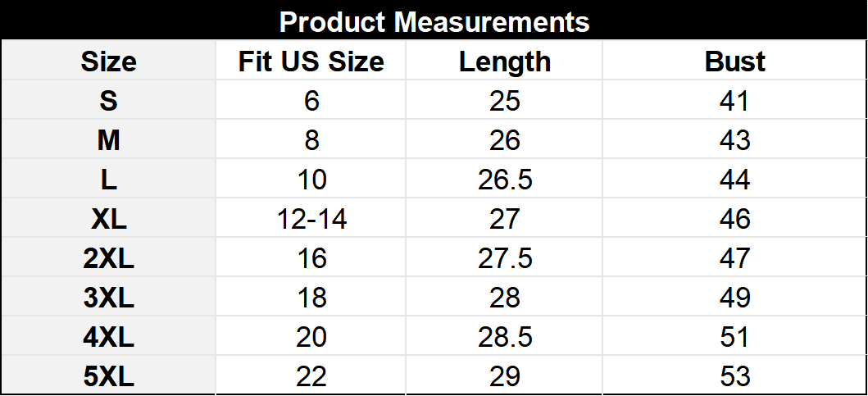
Task: Select the Size column header
Action: (x=108, y=61)
